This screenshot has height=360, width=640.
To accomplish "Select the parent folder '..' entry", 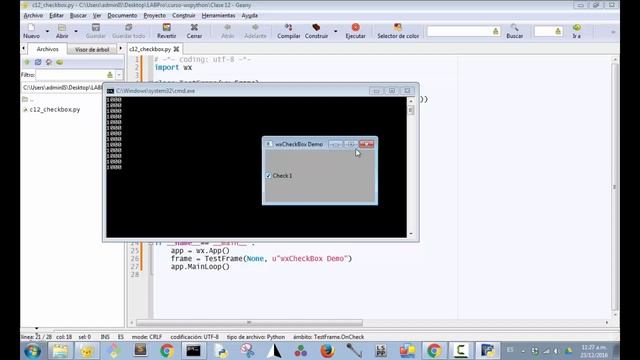I will click(28, 99).
